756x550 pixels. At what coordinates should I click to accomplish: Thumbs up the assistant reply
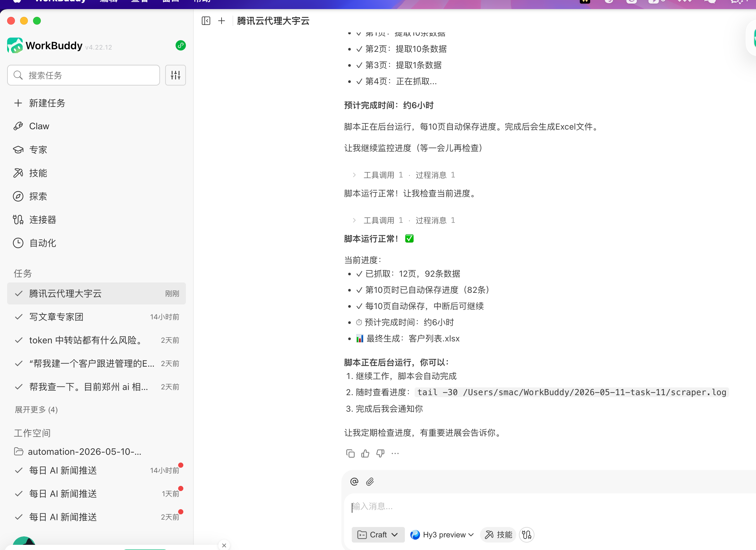coord(365,453)
